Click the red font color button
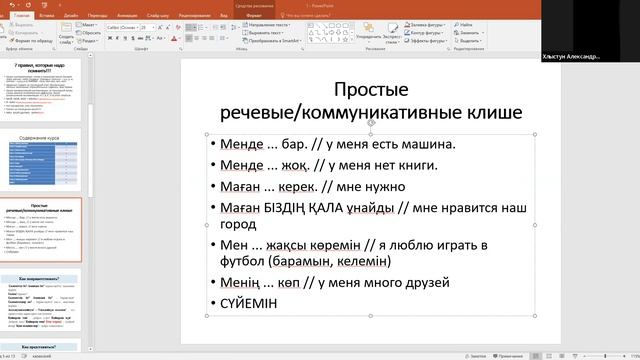Image resolution: width=640 pixels, height=360 pixels. click(x=174, y=38)
